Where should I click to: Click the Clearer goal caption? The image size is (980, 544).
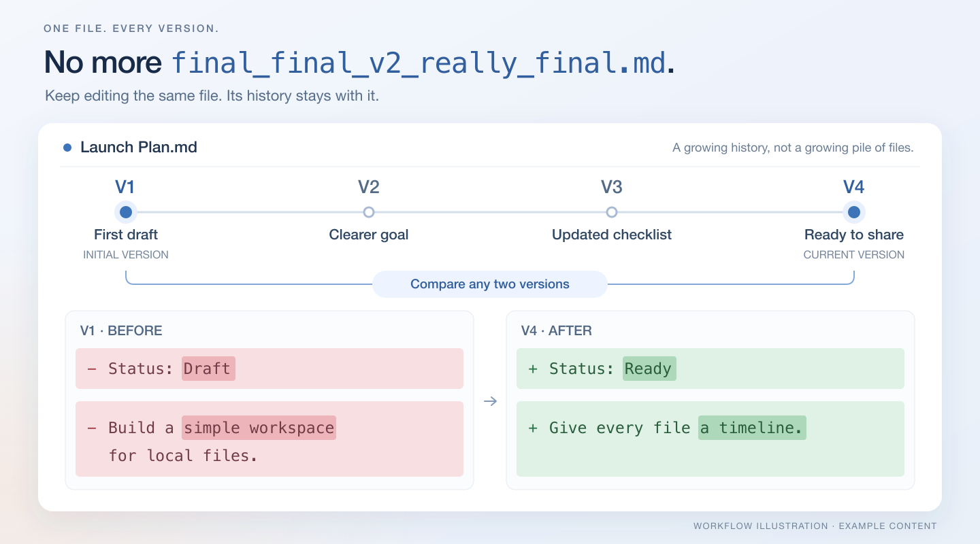click(369, 235)
